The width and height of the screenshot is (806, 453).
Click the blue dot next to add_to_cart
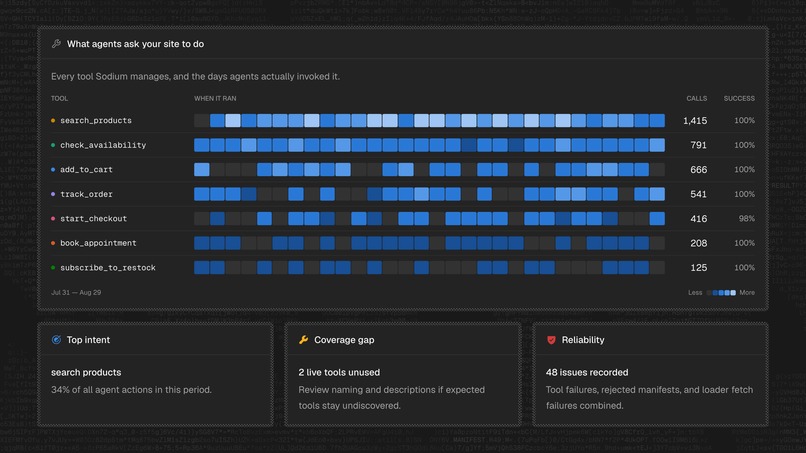[x=53, y=169]
